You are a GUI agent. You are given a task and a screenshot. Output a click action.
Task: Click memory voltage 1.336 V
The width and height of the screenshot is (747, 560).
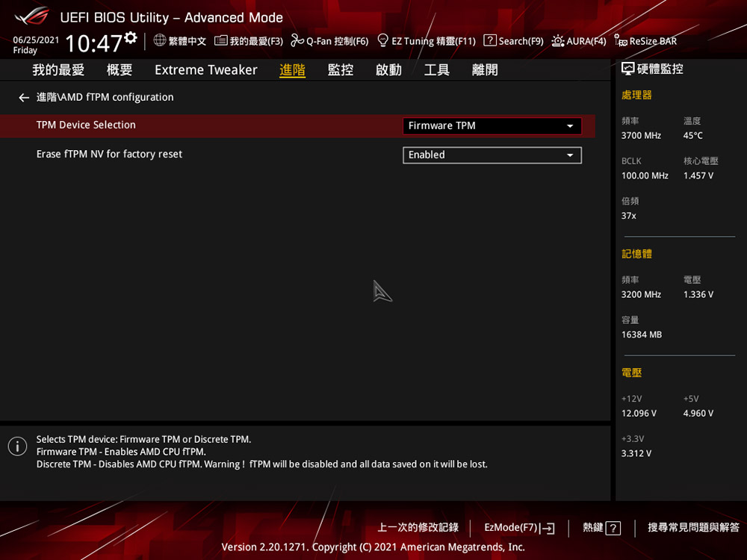(698, 295)
